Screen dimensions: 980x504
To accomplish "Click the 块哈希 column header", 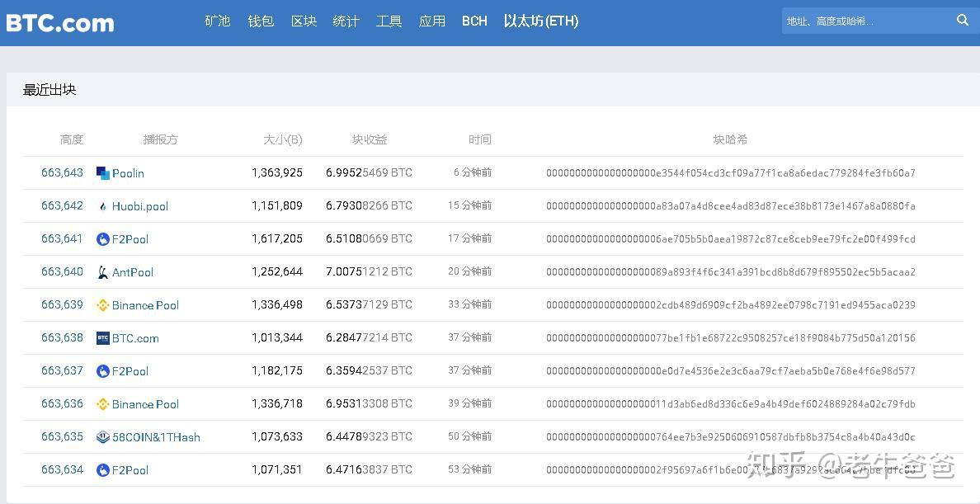I will click(731, 139).
